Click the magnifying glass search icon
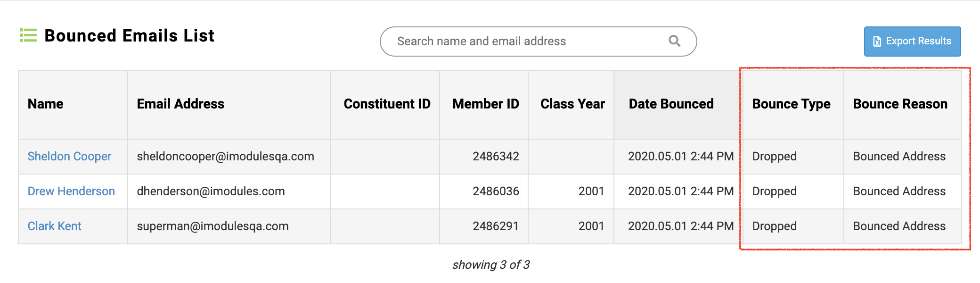 pyautogui.click(x=674, y=41)
